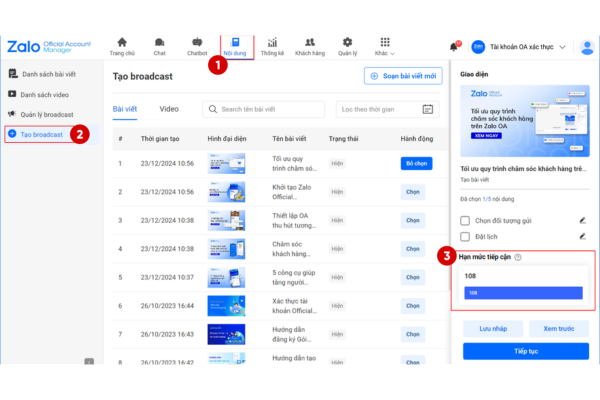This screenshot has width=600, height=400.
Task: Click the Thời gian tạo column header
Action: (160, 139)
